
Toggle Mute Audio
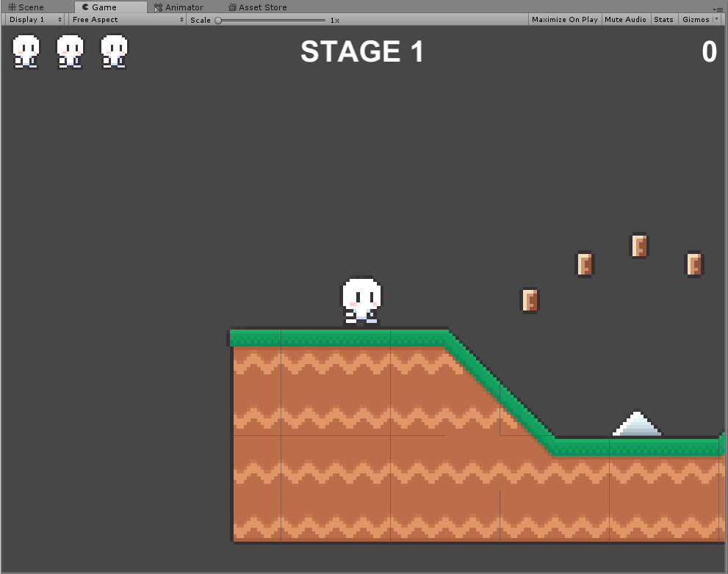pyautogui.click(x=625, y=20)
